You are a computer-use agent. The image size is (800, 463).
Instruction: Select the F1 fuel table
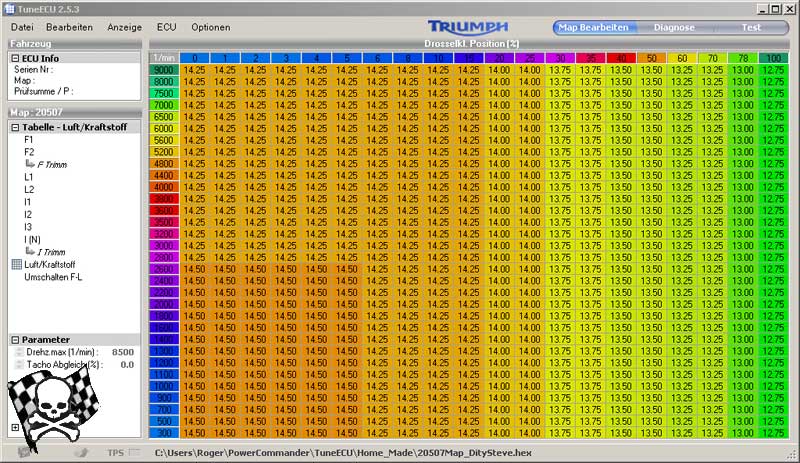29,139
